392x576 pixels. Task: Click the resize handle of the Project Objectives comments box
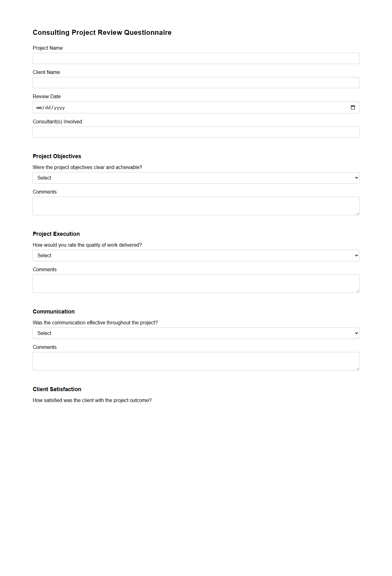click(x=357, y=213)
